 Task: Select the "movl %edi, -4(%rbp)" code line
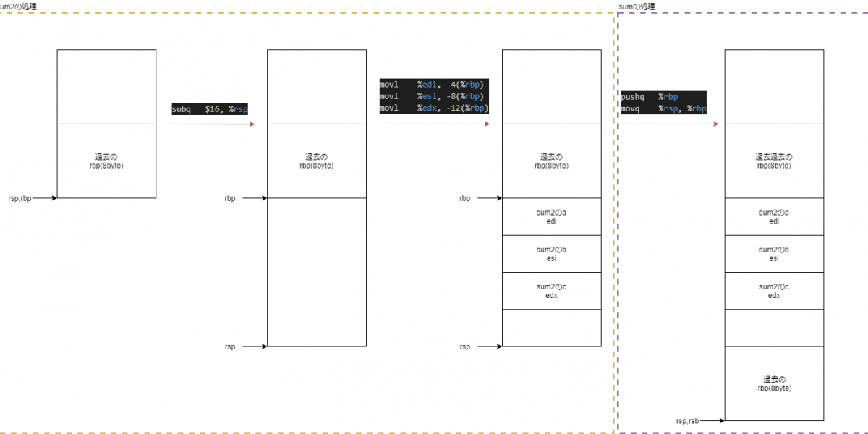[433, 85]
